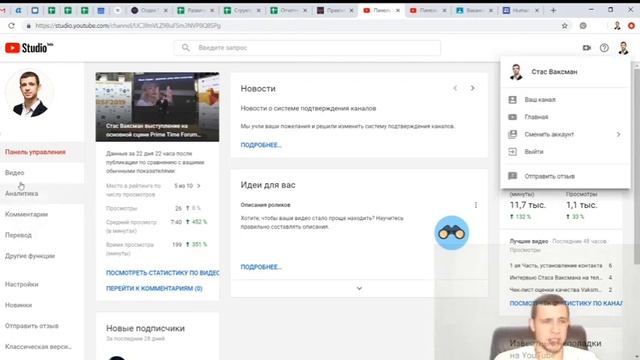Click the account avatar in top bar
Viewport: 640px width, 360px height.
coord(623,48)
